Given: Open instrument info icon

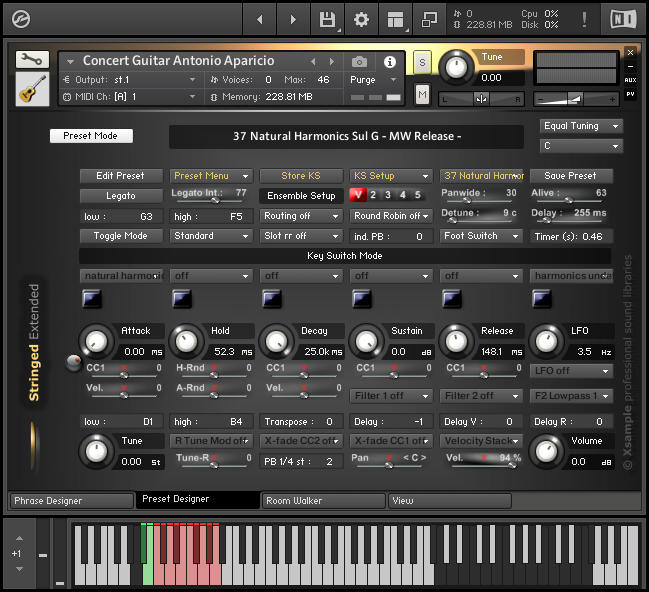Looking at the screenshot, I should [389, 62].
